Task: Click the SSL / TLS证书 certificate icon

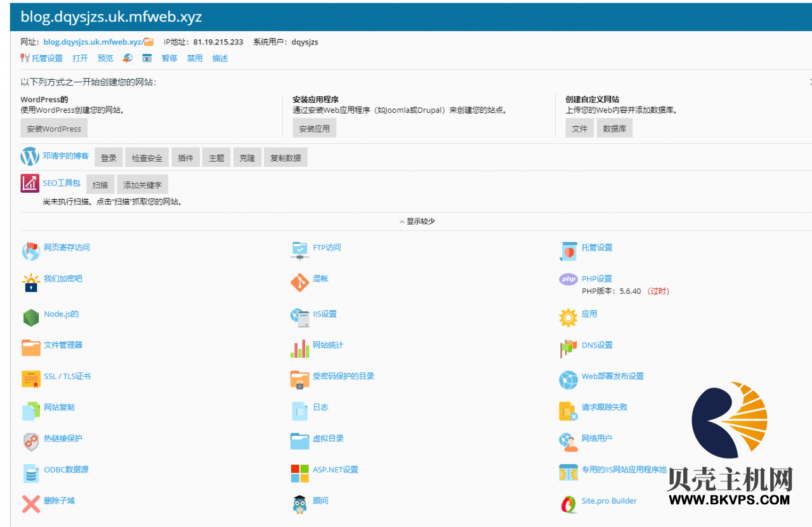Action: 31,379
